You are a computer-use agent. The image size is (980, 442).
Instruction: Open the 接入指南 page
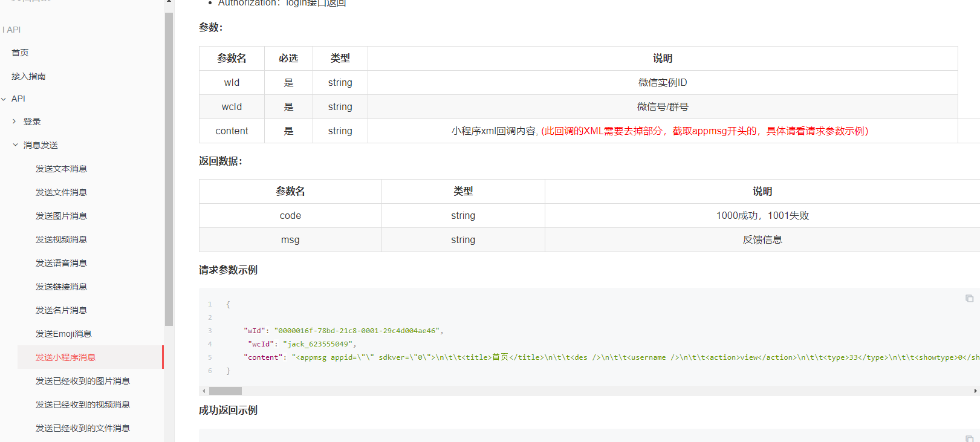(x=28, y=76)
